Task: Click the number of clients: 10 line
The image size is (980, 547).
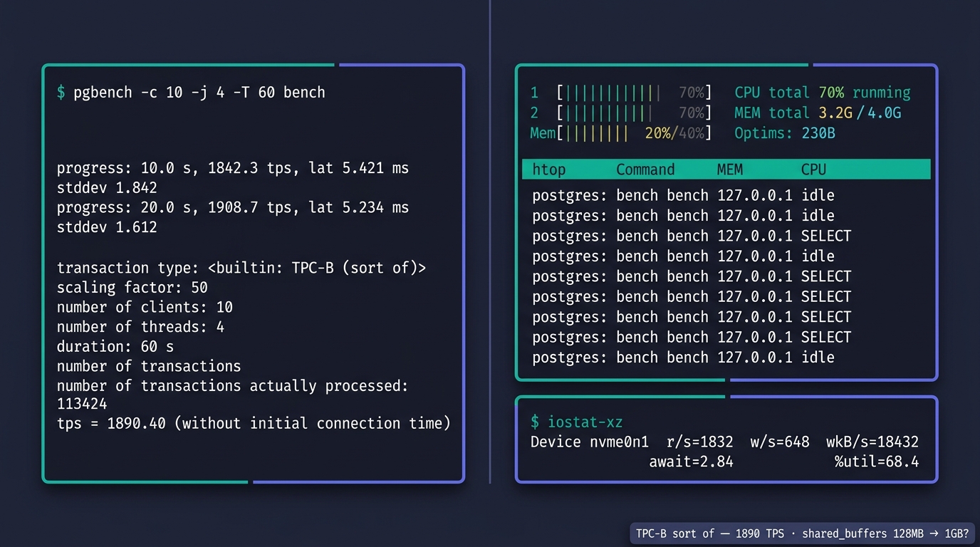Action: click(145, 307)
